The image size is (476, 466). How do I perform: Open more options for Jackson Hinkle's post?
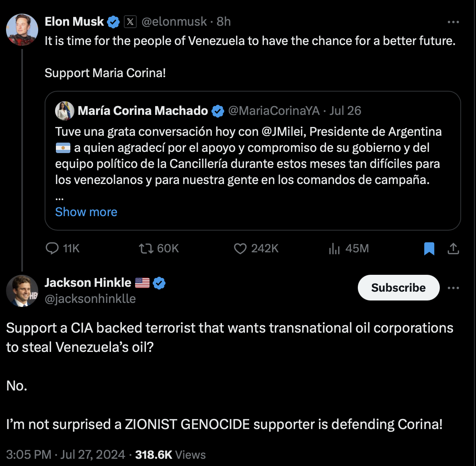pos(453,288)
